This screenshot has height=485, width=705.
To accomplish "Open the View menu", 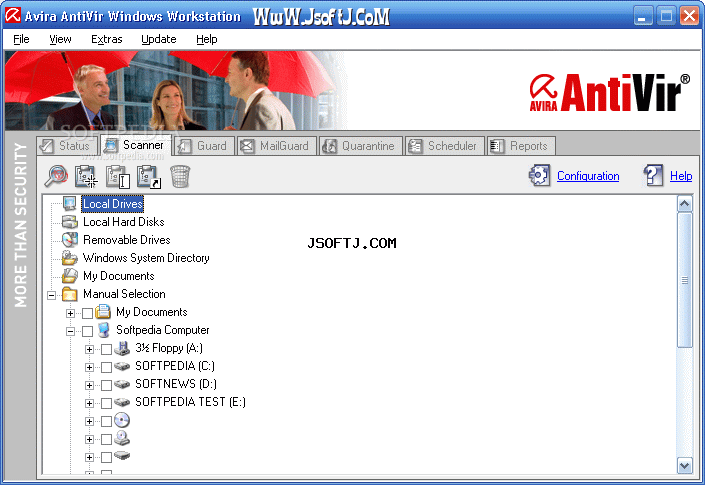I will 60,39.
